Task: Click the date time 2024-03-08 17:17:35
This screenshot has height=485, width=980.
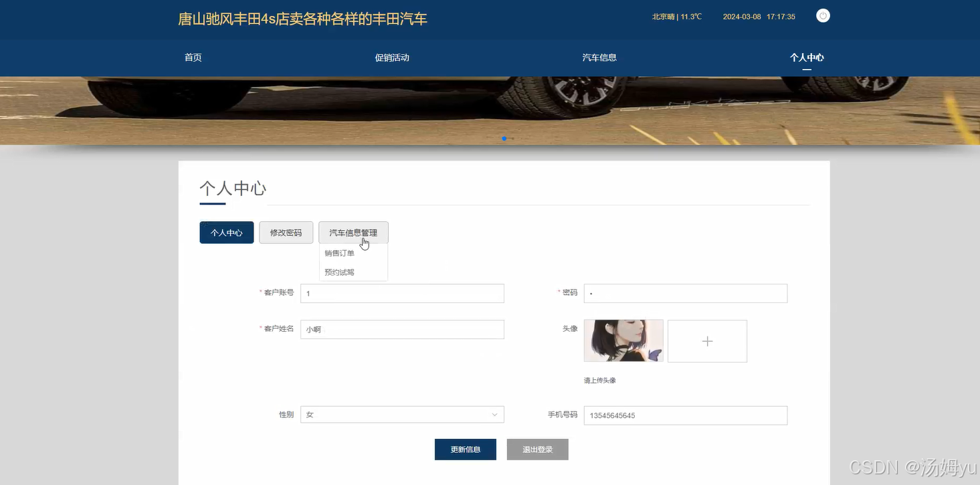Action: [759, 17]
